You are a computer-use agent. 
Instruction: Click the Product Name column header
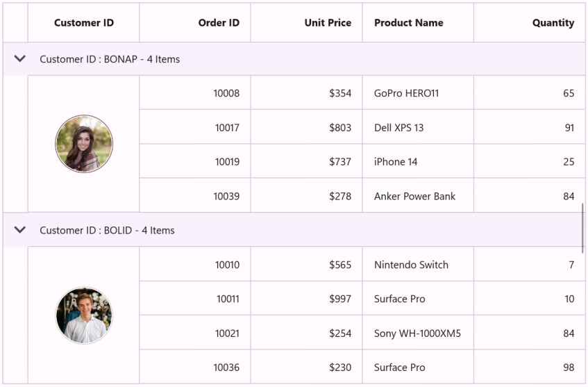pyautogui.click(x=408, y=23)
